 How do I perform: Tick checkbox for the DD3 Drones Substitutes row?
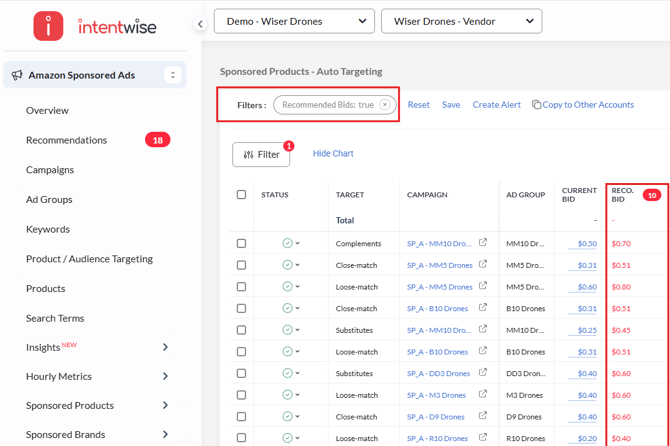click(241, 373)
